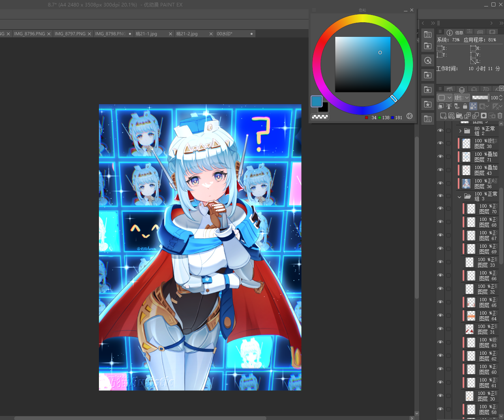The height and width of the screenshot is (420, 504).
Task: Create a new layer folder
Action: click(459, 116)
